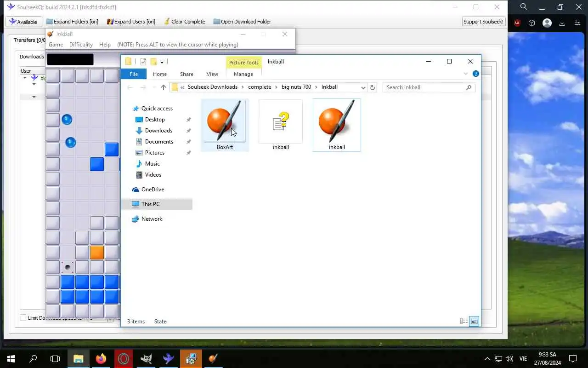Launch Firefox from the taskbar
The image size is (588, 368).
point(101,359)
